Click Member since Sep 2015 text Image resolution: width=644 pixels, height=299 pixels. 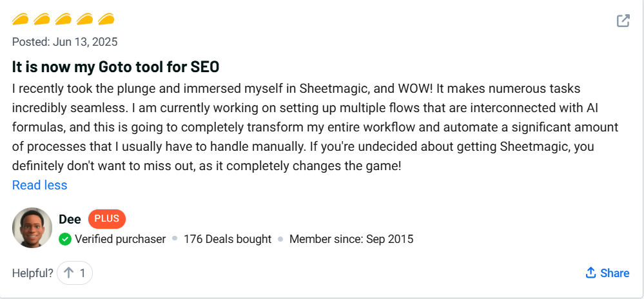[x=351, y=239]
